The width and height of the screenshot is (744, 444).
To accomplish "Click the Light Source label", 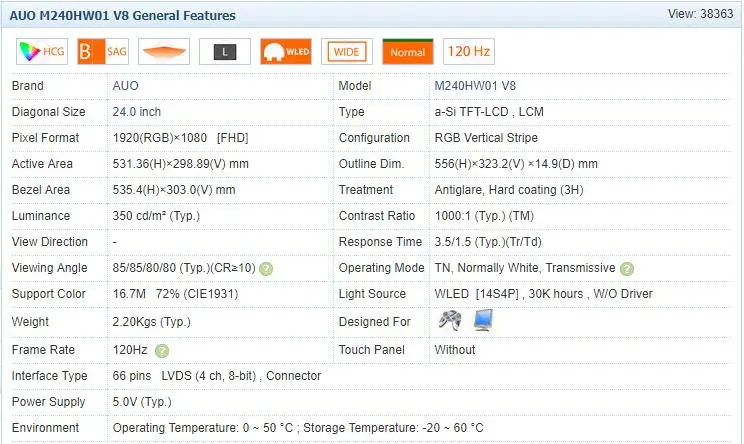I will (x=372, y=294).
